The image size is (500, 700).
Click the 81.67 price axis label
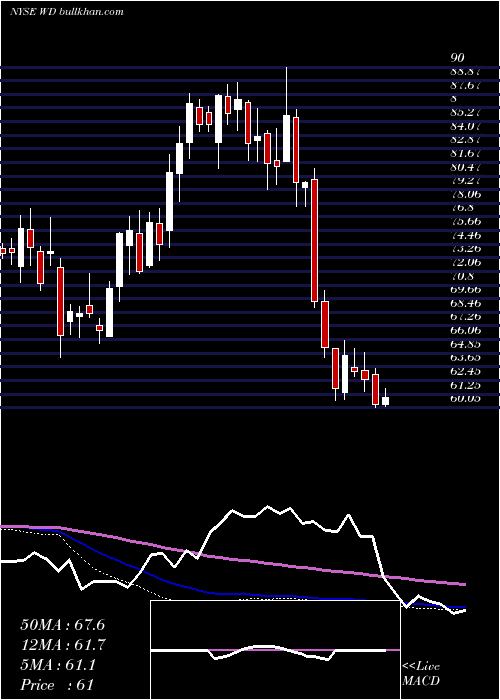click(x=465, y=153)
